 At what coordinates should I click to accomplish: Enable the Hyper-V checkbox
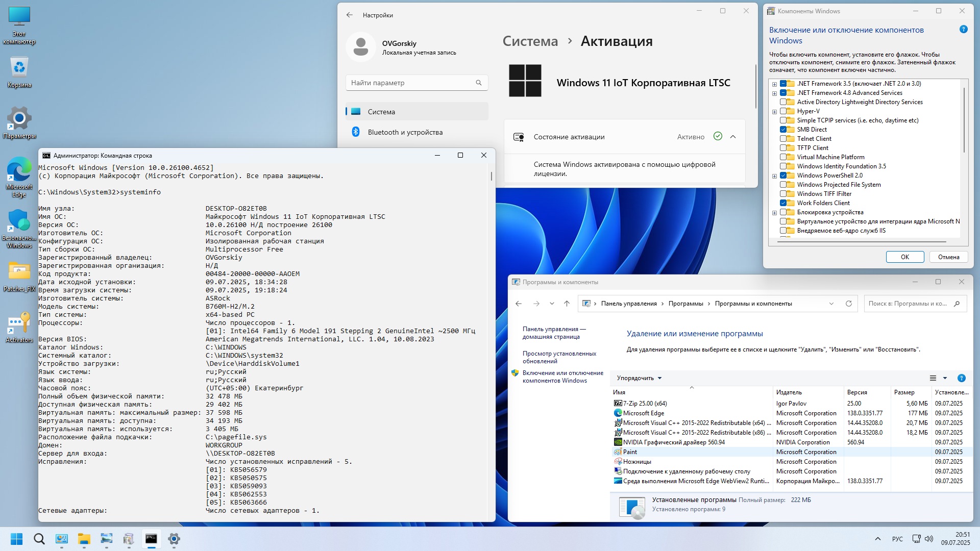pyautogui.click(x=783, y=111)
